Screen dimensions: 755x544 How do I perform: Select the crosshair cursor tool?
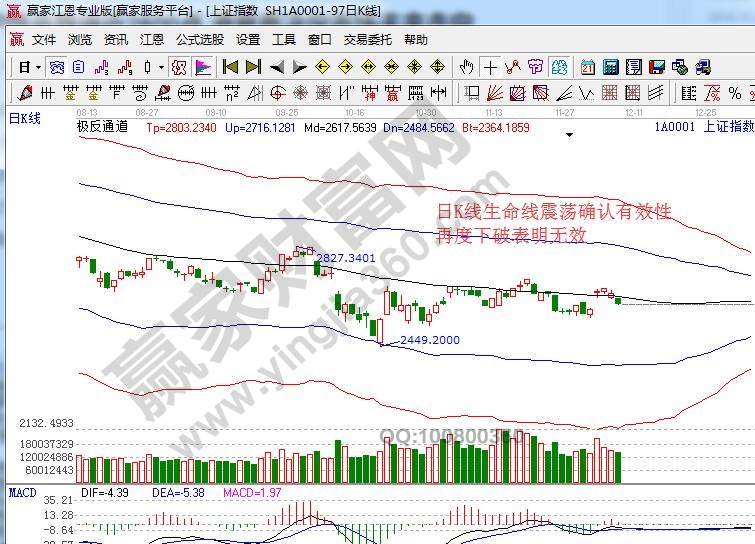click(x=490, y=67)
